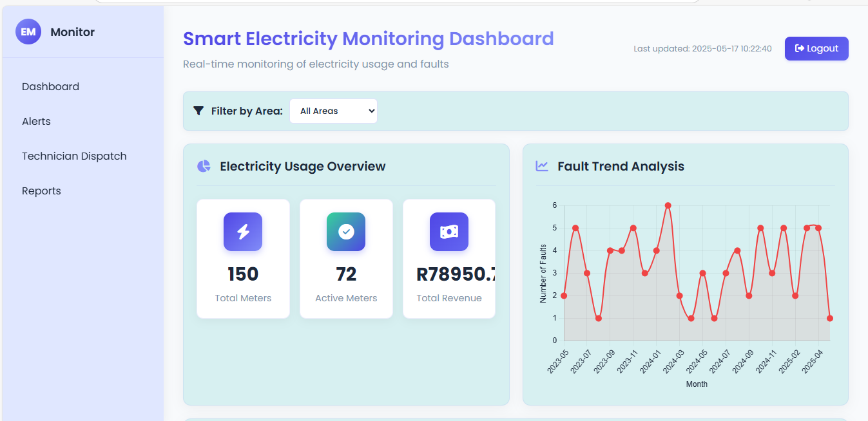The height and width of the screenshot is (421, 868).
Task: Open the Technician Dispatch page
Action: (x=74, y=156)
